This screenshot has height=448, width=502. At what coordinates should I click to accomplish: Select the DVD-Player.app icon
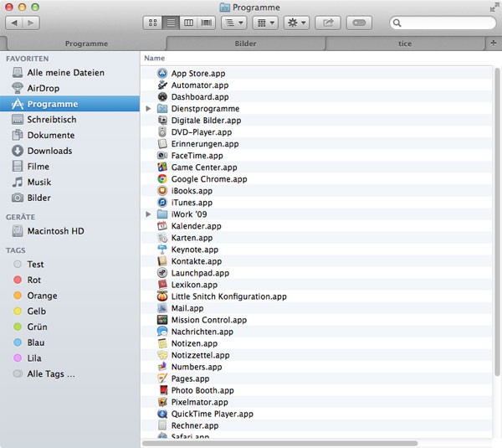point(162,132)
